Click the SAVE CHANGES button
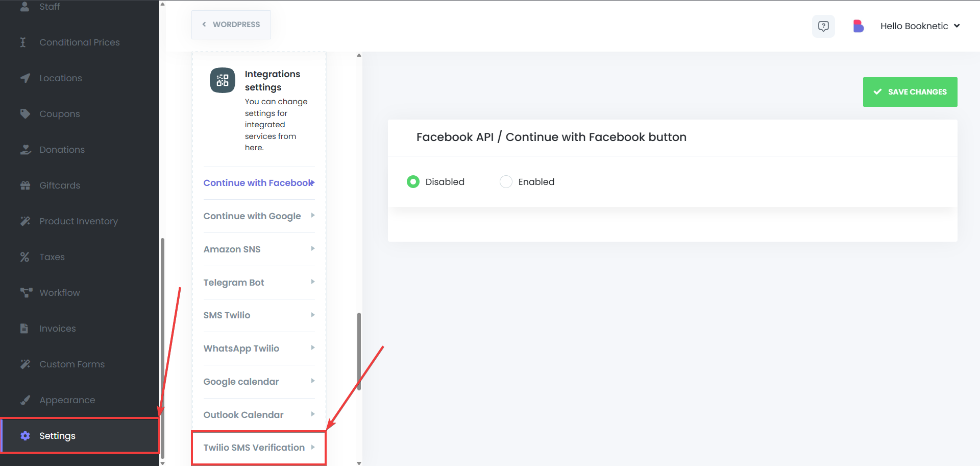 click(910, 92)
